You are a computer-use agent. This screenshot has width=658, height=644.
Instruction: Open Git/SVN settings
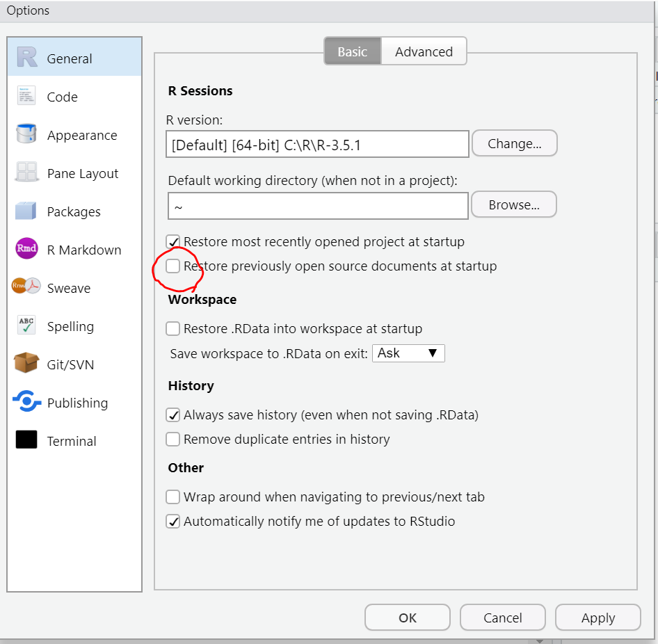(74, 364)
